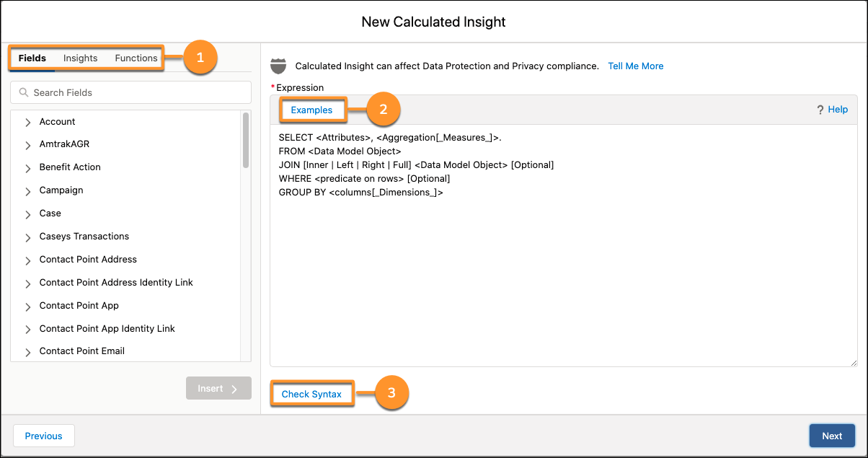
Task: Expand Contact Point Address Identity Link chevron
Action: (28, 283)
